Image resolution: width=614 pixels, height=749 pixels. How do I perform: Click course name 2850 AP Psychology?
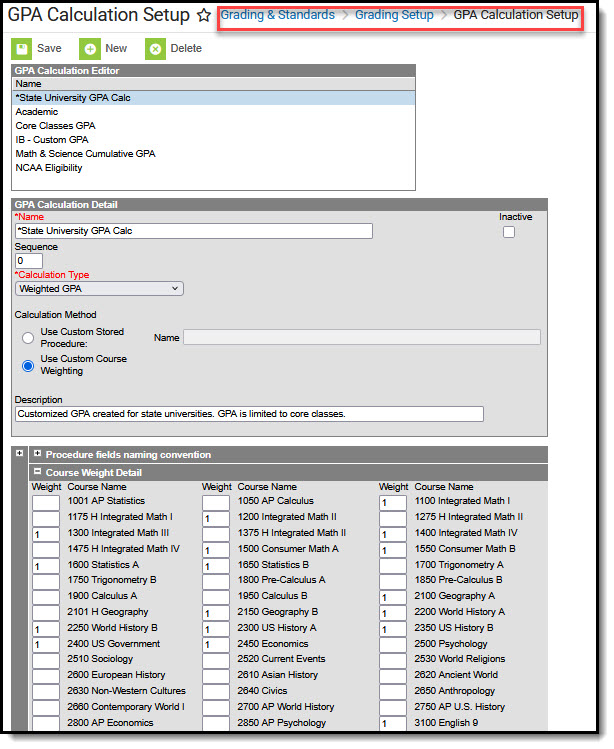[x=282, y=724]
